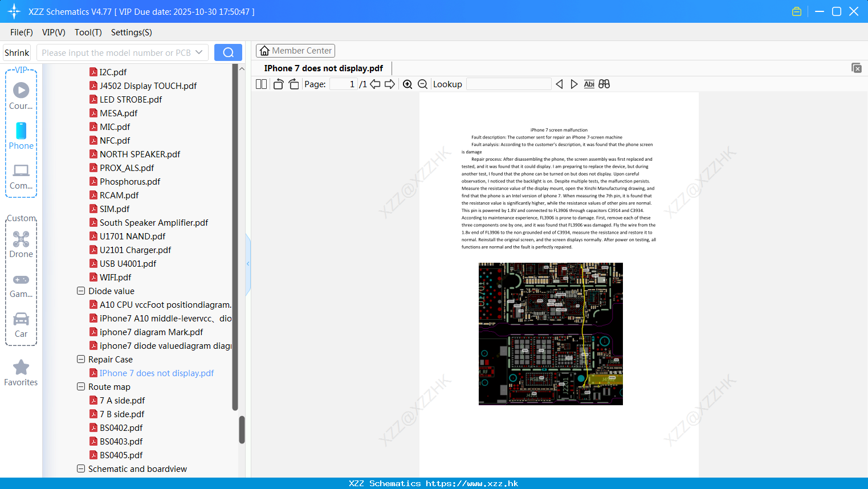Open the Tool(T) menu
Viewport: 868px width, 489px height.
[x=88, y=32]
